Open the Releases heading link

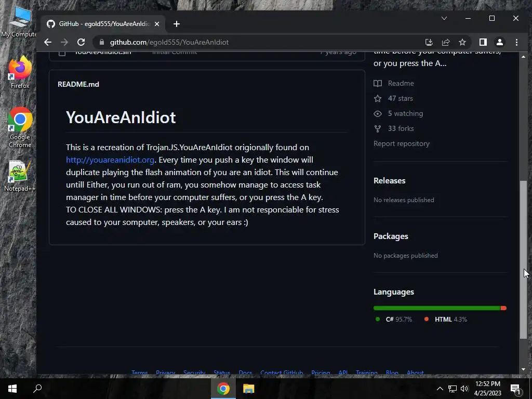click(x=390, y=180)
